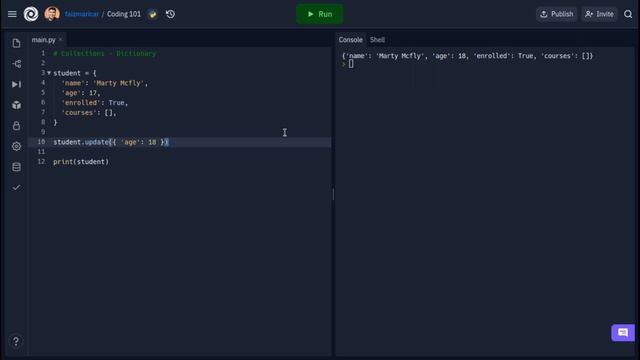Click the username link in breadcrumb
The image size is (640, 360).
pos(82,14)
